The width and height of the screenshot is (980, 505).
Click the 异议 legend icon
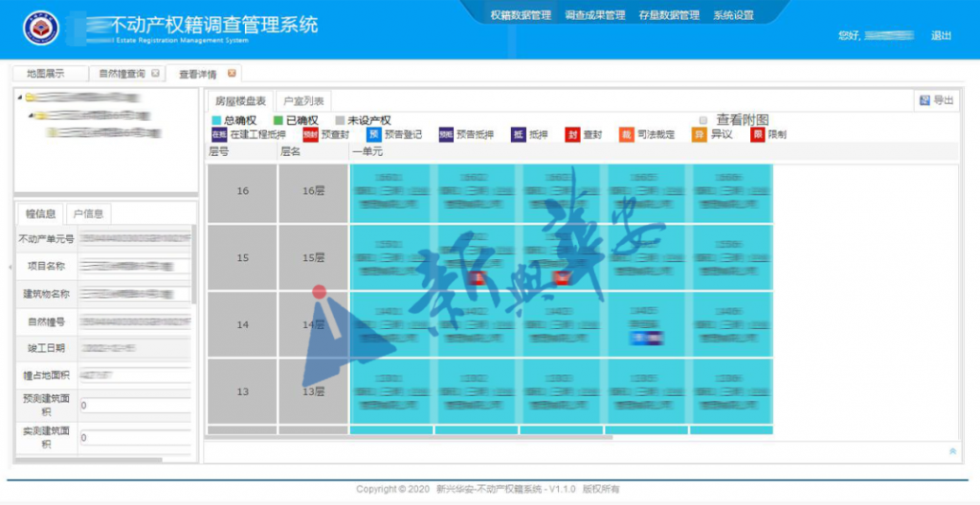(700, 135)
